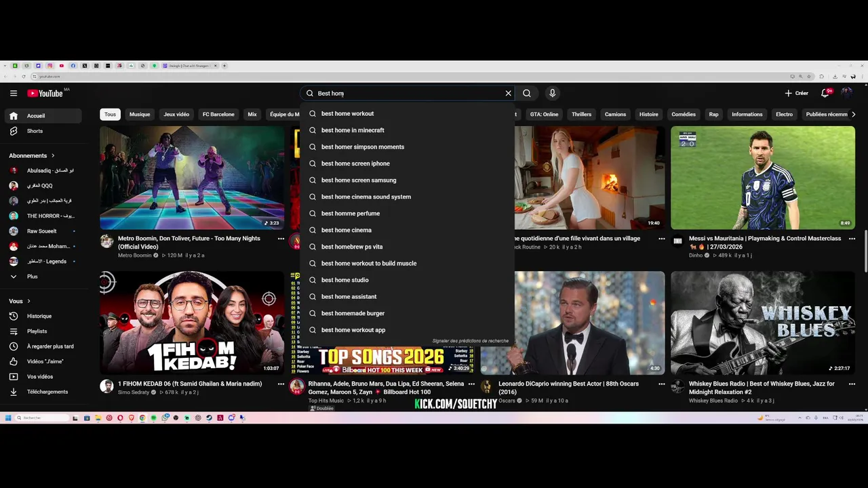Click the YouTube logo
868x488 pixels.
[45, 93]
